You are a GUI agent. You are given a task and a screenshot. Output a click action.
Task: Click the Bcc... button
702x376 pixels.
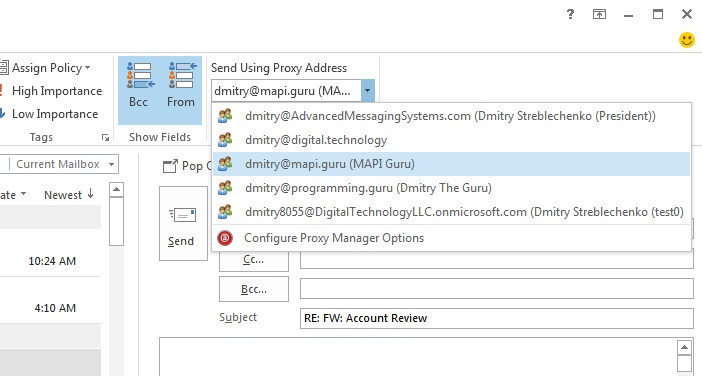pos(253,289)
